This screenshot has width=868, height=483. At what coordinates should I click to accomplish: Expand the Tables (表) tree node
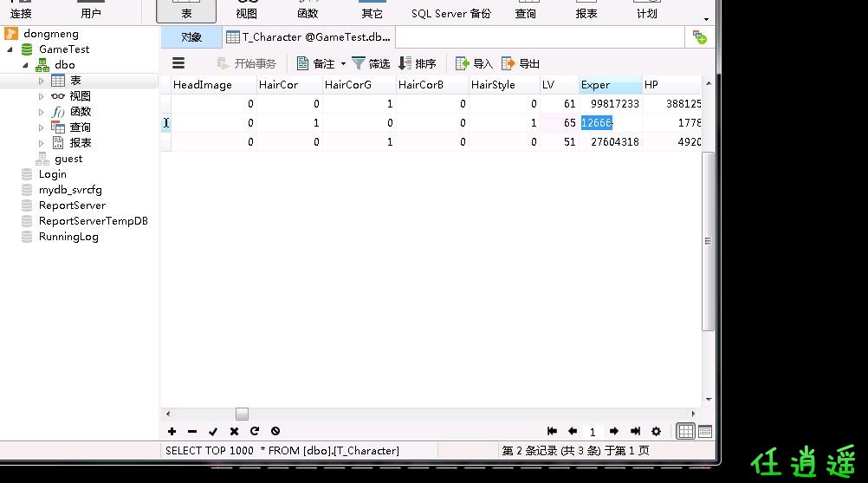(41, 81)
